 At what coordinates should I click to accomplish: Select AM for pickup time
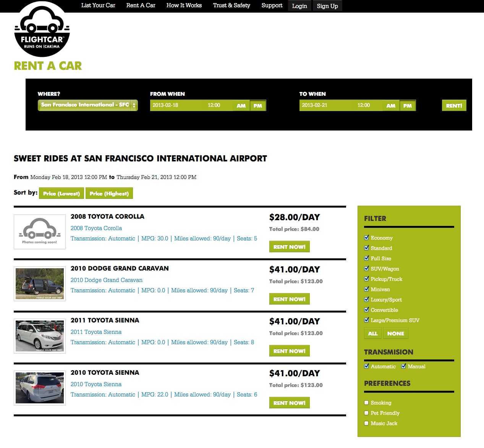pyautogui.click(x=241, y=106)
